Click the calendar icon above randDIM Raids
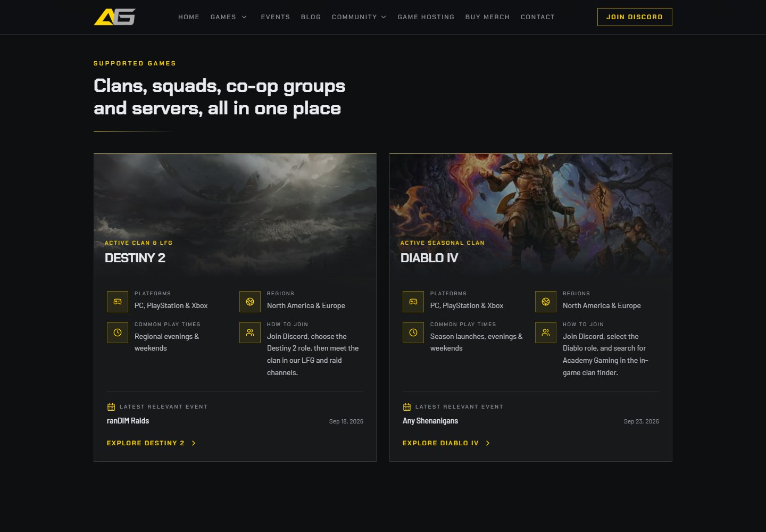The height and width of the screenshot is (532, 766). coord(111,407)
